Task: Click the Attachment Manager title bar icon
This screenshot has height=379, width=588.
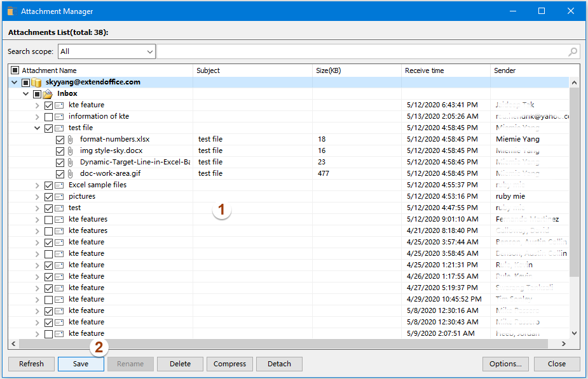Action: tap(11, 11)
